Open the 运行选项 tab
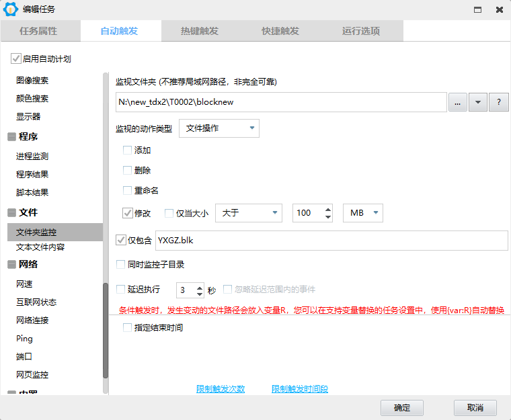The image size is (511, 420). coord(362,31)
